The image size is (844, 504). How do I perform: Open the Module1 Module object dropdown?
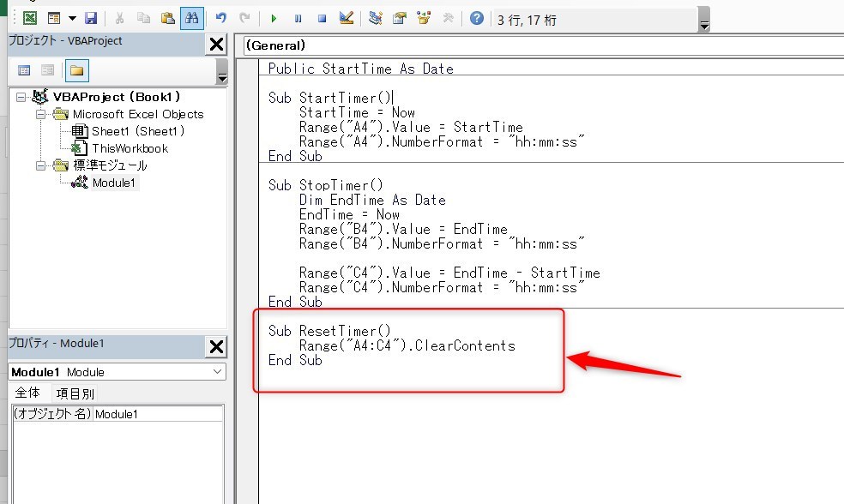point(117,372)
